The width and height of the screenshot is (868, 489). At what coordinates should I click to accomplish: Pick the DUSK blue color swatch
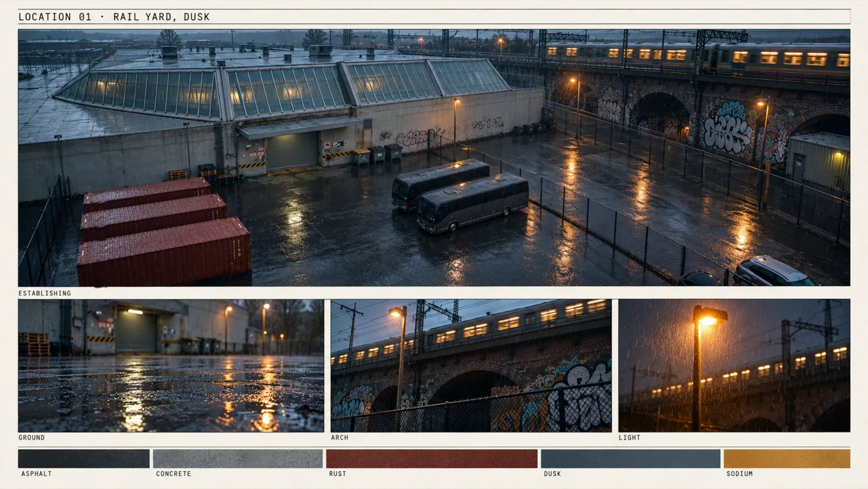coord(630,459)
